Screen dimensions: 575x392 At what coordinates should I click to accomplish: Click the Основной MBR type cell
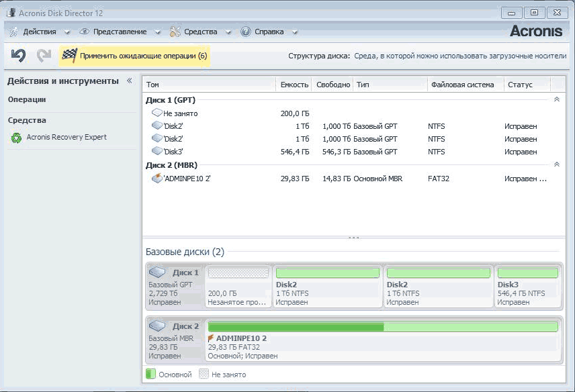(378, 179)
